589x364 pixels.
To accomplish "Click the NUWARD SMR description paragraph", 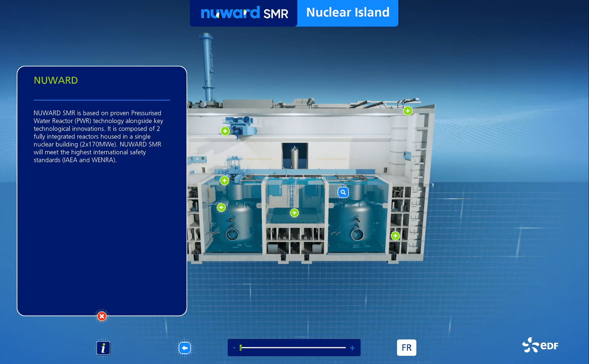I will tap(98, 136).
